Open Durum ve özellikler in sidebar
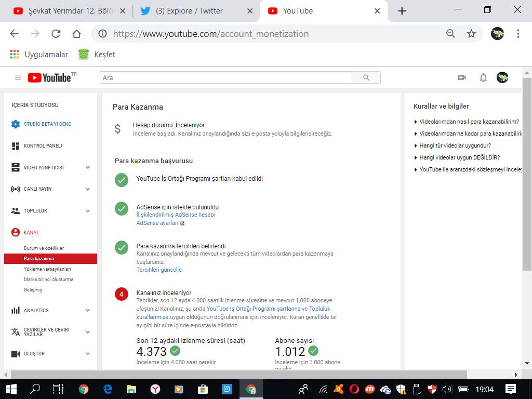Screen dimensions: 532x399 pyautogui.click(x=44, y=248)
